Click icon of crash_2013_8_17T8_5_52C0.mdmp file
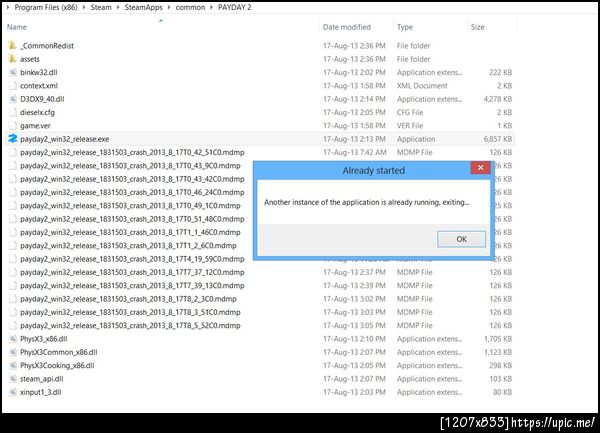The width and height of the screenshot is (600, 433). click(x=13, y=326)
